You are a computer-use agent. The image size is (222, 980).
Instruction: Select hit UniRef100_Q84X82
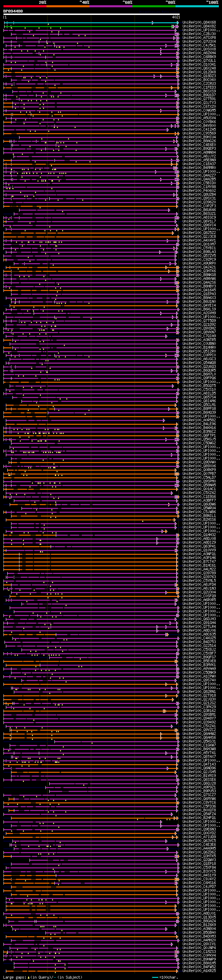(199, 26)
